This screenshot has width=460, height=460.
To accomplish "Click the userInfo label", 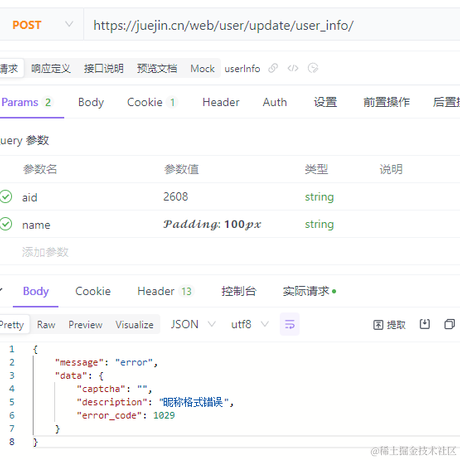I will (242, 69).
